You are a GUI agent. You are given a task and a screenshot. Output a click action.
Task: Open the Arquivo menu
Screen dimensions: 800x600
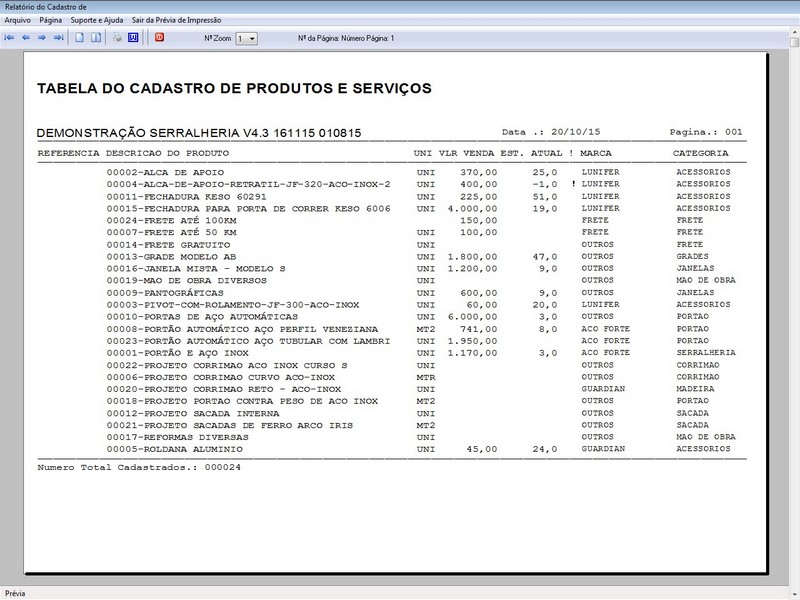17,17
